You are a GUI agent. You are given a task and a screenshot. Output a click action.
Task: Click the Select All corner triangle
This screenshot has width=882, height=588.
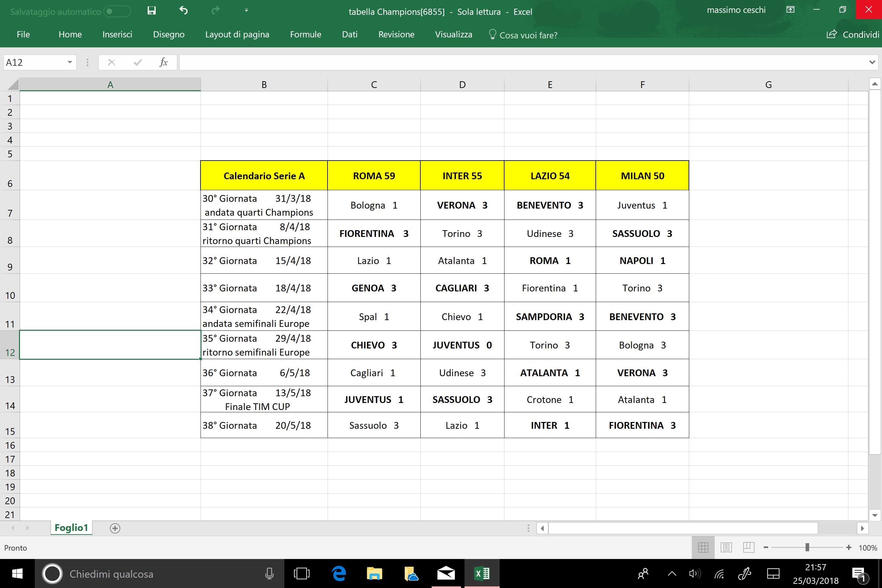(x=13, y=84)
